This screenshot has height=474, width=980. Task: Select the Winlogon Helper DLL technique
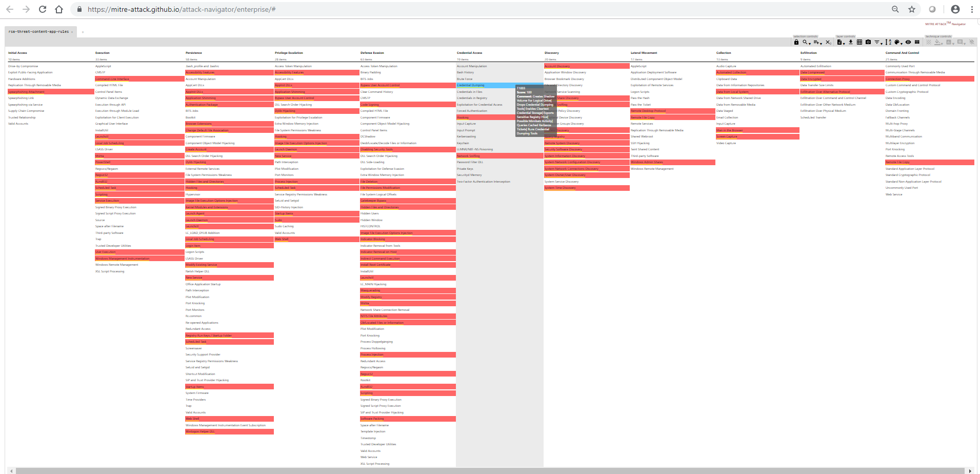[229, 431]
